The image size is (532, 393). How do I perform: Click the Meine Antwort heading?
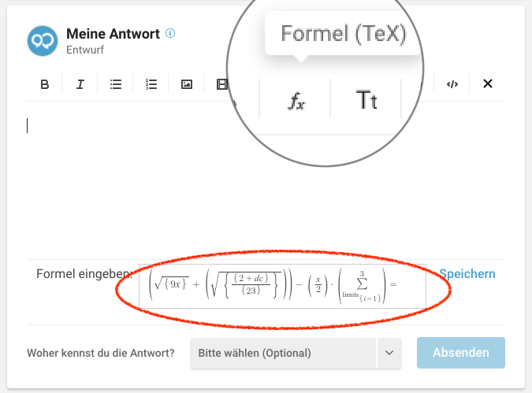tap(113, 34)
